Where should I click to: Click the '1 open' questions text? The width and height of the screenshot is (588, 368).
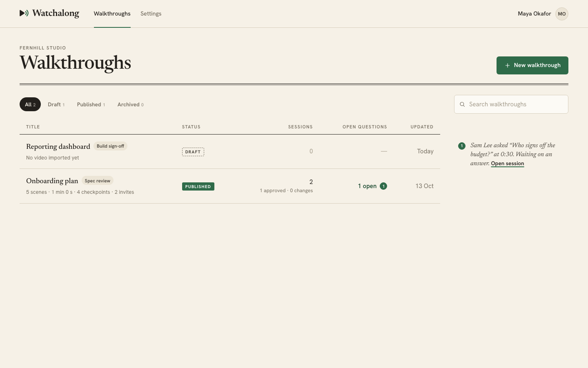coord(367,186)
